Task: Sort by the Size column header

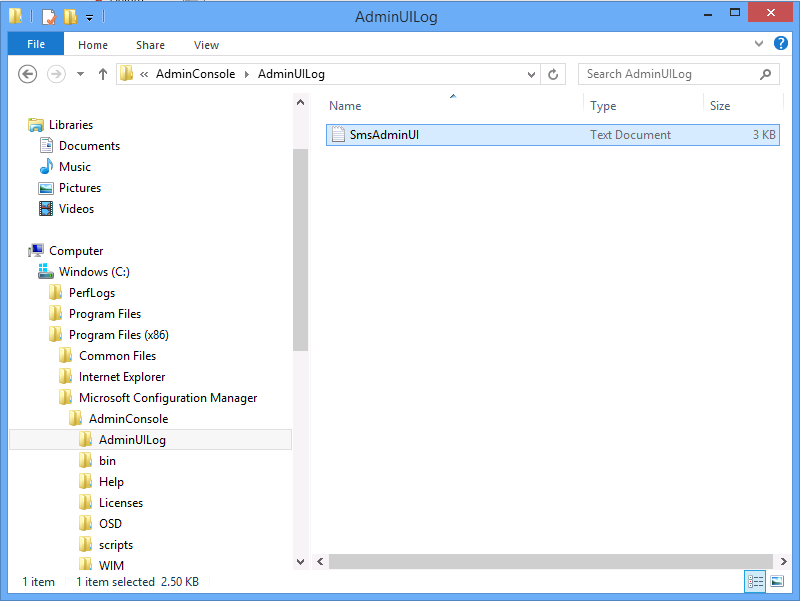Action: tap(720, 106)
